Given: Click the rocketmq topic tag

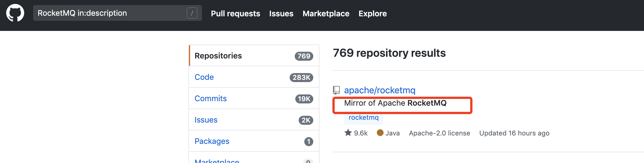Looking at the screenshot, I should pos(364,117).
